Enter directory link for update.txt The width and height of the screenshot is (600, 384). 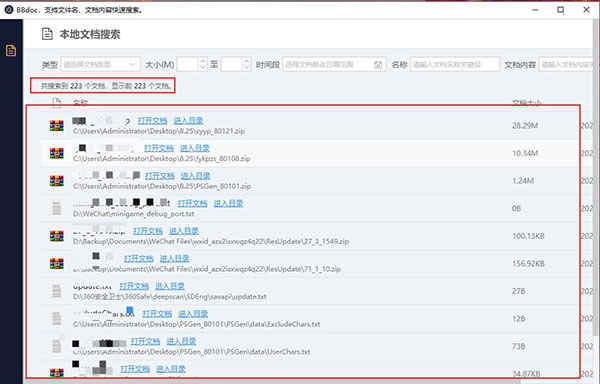[x=170, y=286]
